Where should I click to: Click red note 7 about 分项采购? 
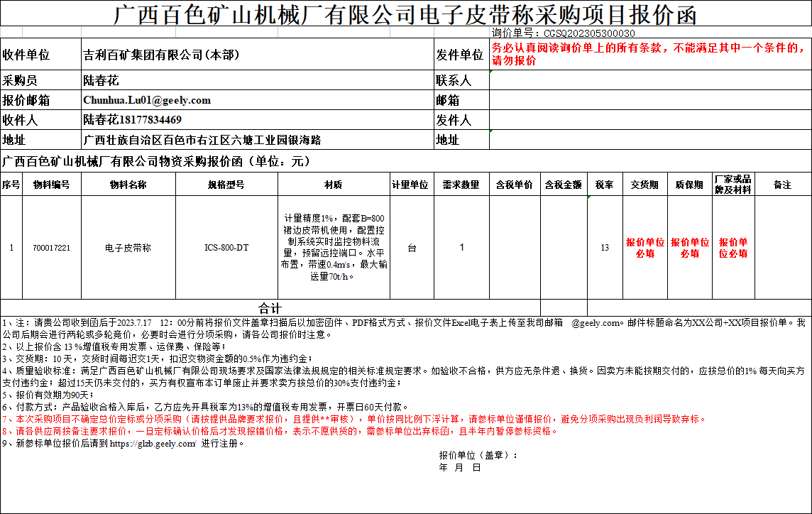(x=354, y=419)
